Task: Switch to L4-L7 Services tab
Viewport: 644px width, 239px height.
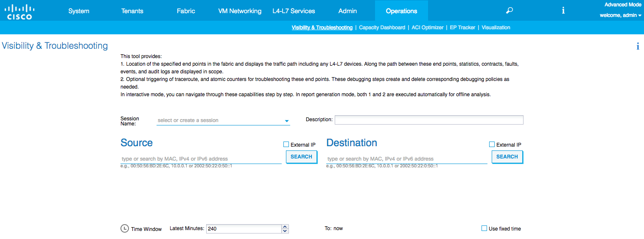Action: (294, 11)
